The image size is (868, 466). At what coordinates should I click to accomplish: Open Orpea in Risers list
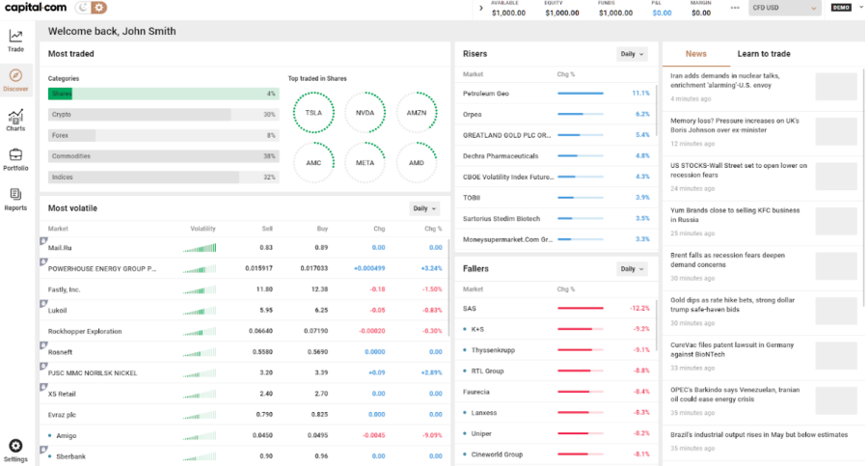(x=556, y=114)
